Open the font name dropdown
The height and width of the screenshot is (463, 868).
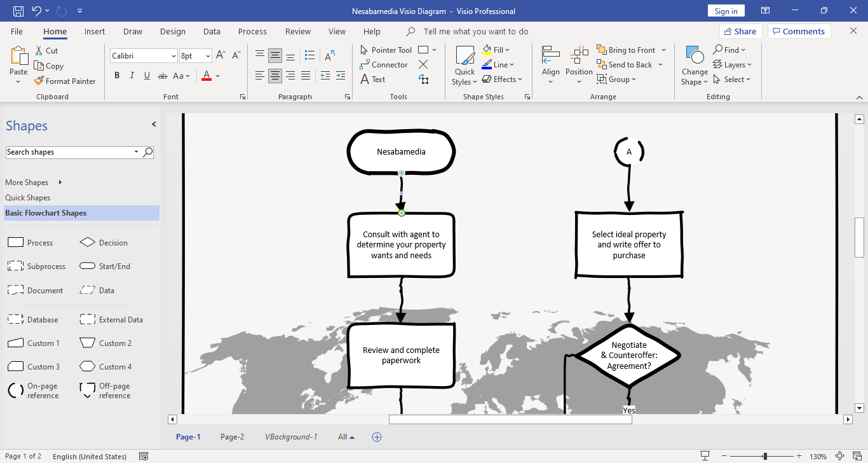173,56
